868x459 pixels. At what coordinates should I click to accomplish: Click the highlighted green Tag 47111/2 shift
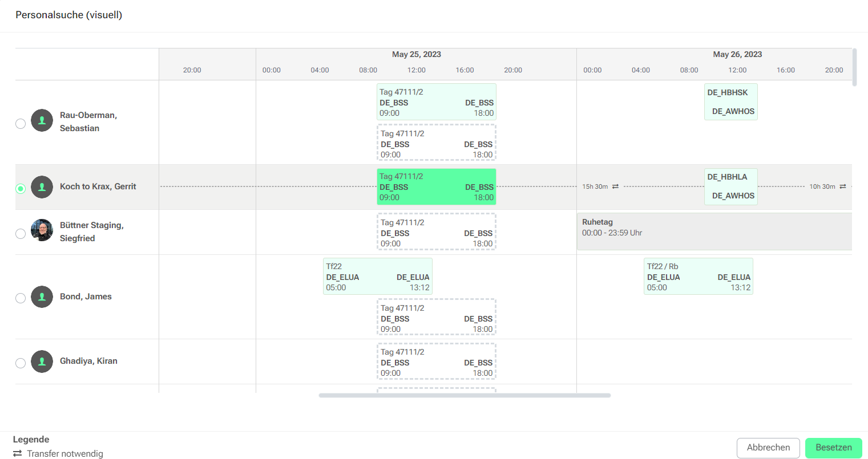437,186
